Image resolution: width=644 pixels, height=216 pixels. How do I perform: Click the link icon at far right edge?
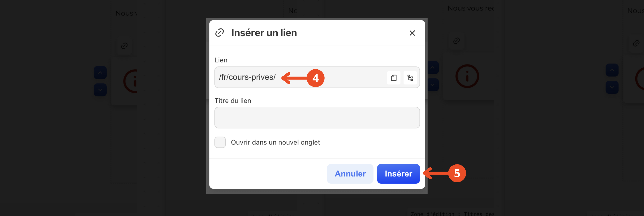coord(636,43)
